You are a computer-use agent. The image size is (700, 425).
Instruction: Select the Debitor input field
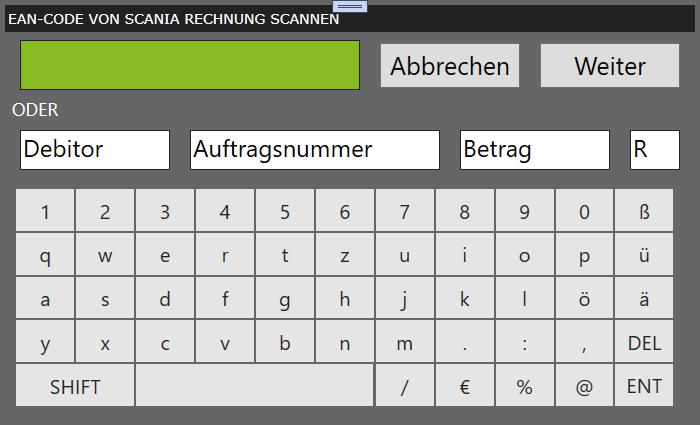[95, 150]
